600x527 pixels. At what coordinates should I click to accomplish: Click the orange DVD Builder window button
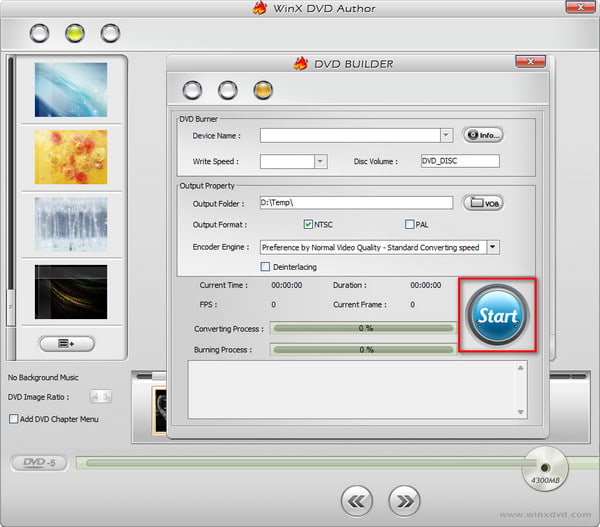[x=263, y=90]
